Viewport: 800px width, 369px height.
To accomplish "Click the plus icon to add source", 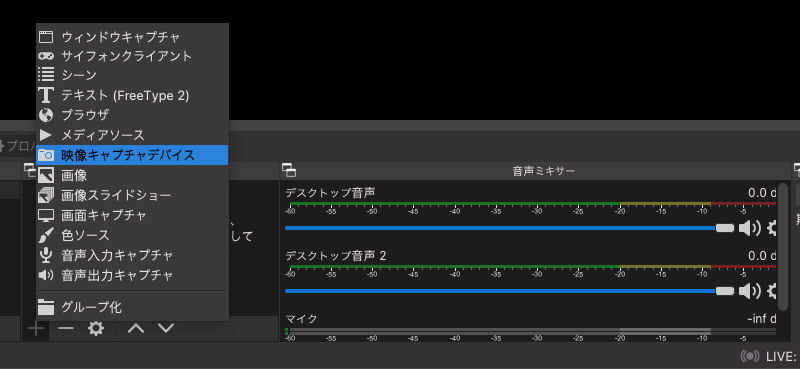I will (36, 328).
